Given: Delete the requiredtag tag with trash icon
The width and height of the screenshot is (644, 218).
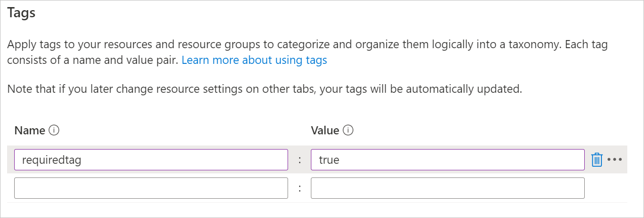Looking at the screenshot, I should [x=597, y=160].
